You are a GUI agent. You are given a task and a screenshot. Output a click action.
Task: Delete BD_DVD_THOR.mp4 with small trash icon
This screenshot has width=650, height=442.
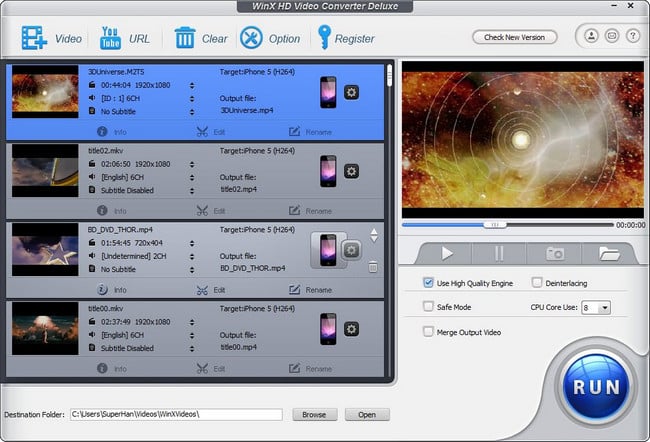(x=373, y=267)
